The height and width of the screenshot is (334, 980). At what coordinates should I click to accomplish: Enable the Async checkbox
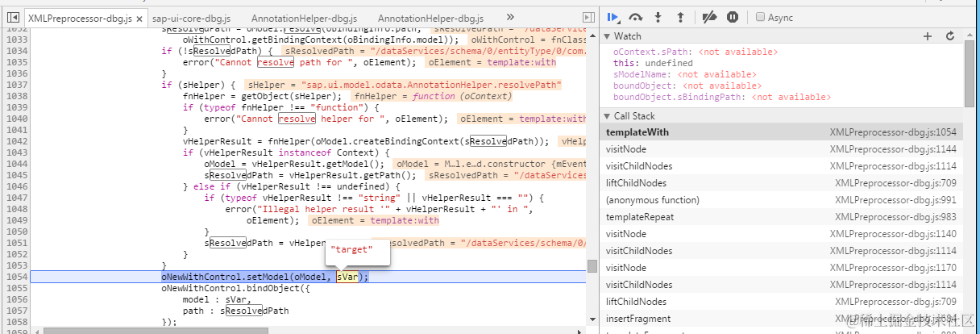click(760, 17)
